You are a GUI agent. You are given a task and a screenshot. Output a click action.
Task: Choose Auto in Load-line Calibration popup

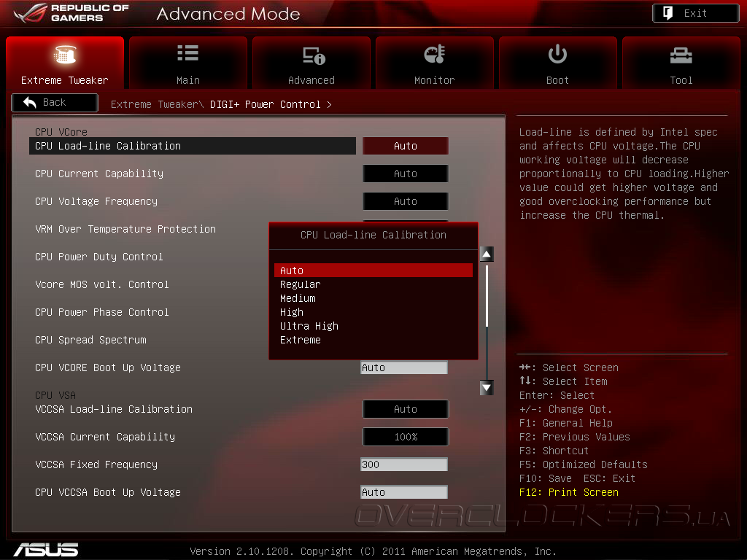click(373, 271)
